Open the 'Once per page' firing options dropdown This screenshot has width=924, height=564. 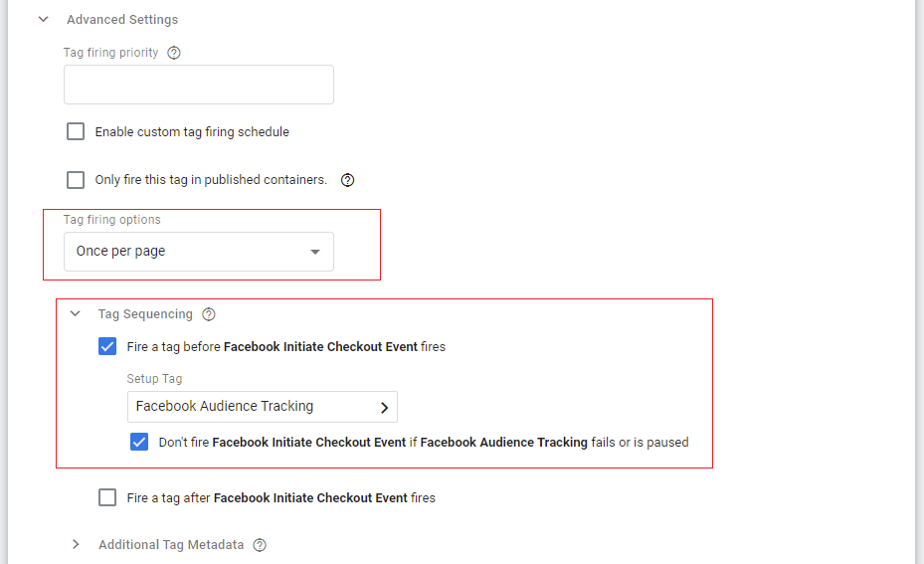[x=198, y=252]
